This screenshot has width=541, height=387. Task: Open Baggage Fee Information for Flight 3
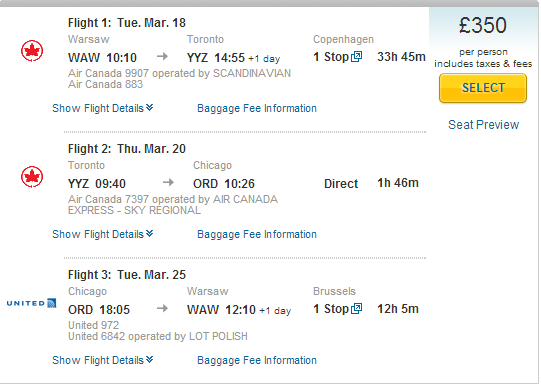point(257,360)
